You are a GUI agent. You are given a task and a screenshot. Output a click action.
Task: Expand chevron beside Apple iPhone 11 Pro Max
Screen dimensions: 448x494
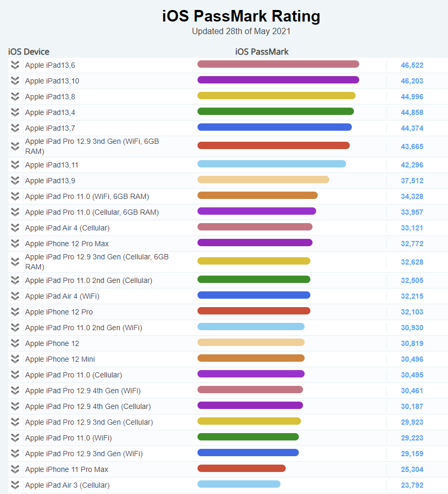pyautogui.click(x=15, y=469)
